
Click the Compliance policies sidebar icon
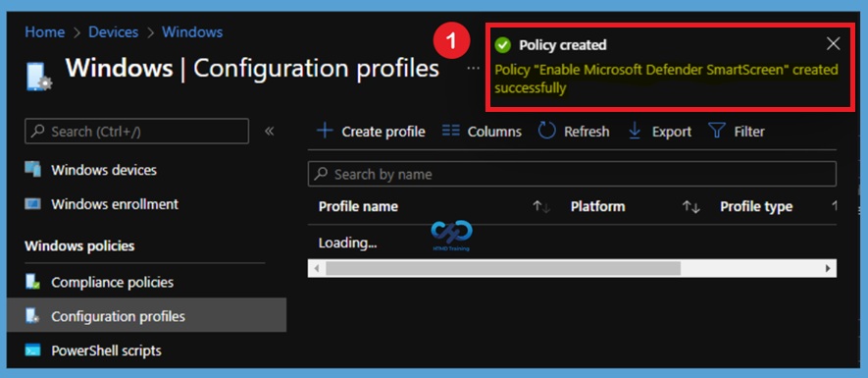pos(32,282)
